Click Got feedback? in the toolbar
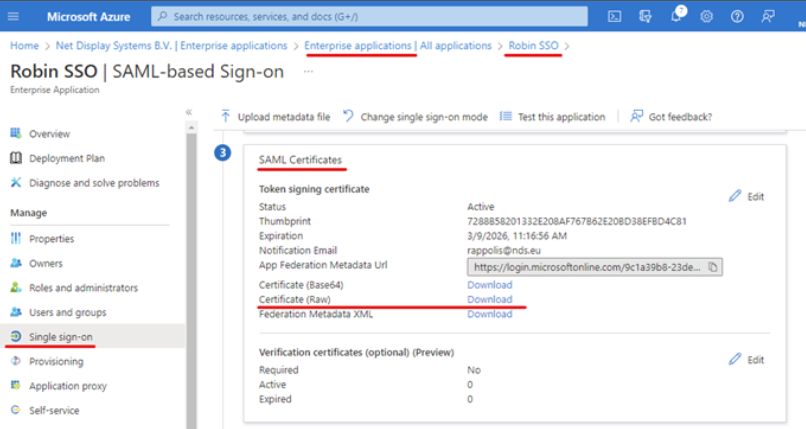 click(671, 117)
